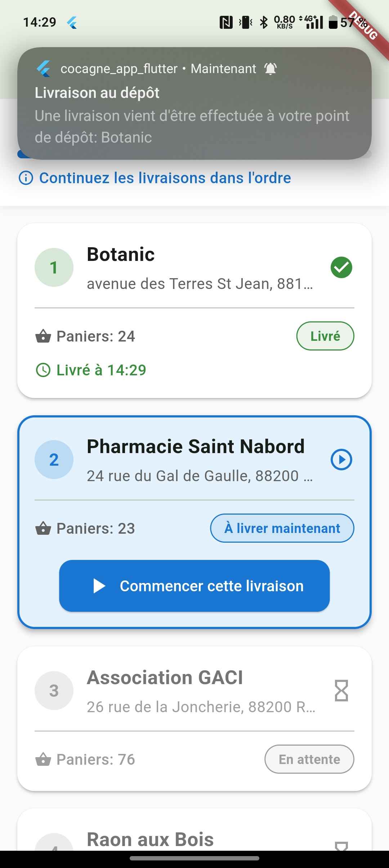This screenshot has width=389, height=868.
Task: Tap the play circle icon on Pharmacie Saint Nabord
Action: tap(341, 460)
